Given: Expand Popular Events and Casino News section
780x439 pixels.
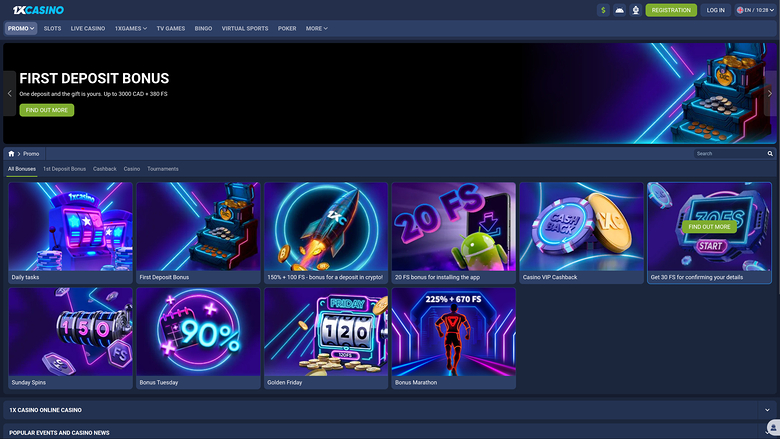Looking at the screenshot, I should 390,432.
